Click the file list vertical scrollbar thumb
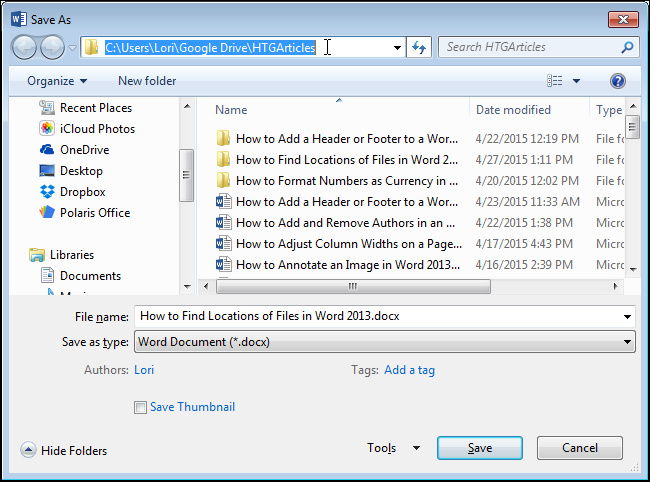 [633, 127]
